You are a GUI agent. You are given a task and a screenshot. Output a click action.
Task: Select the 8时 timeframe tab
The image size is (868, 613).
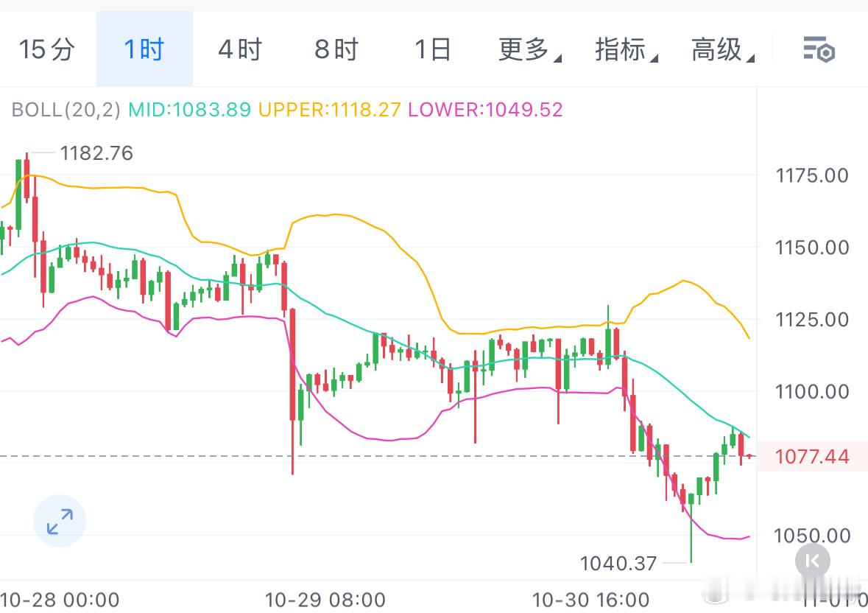pyautogui.click(x=335, y=49)
